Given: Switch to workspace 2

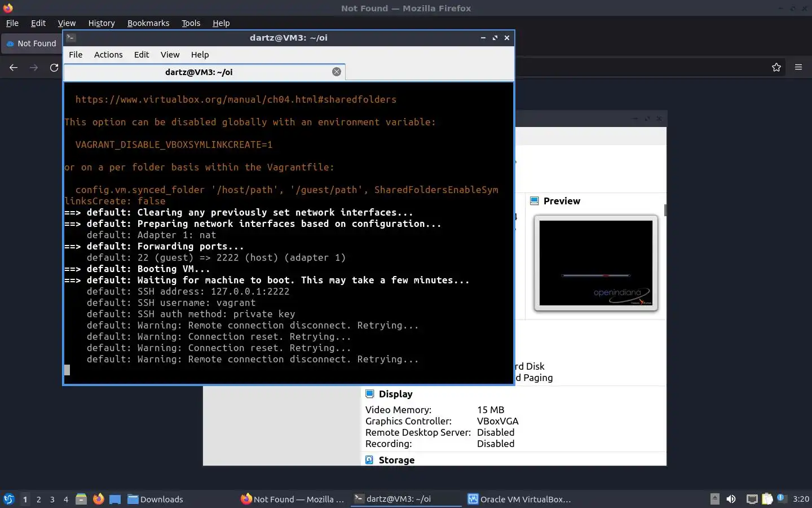Looking at the screenshot, I should 38,499.
